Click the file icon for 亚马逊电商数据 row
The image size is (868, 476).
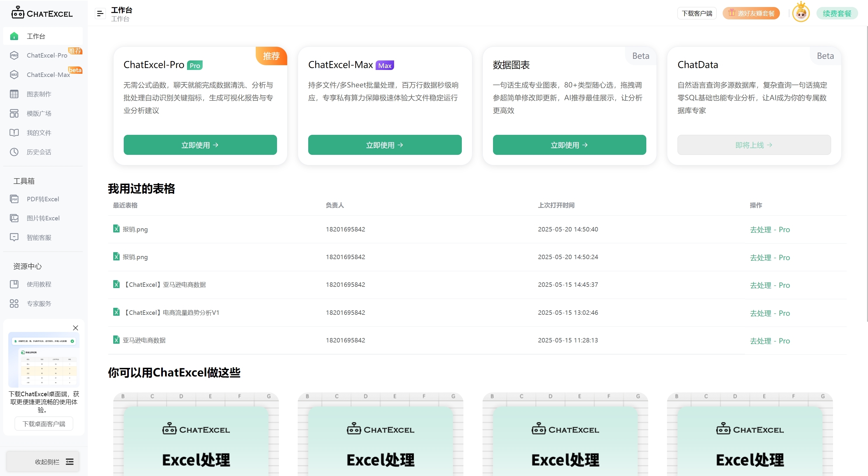point(116,340)
